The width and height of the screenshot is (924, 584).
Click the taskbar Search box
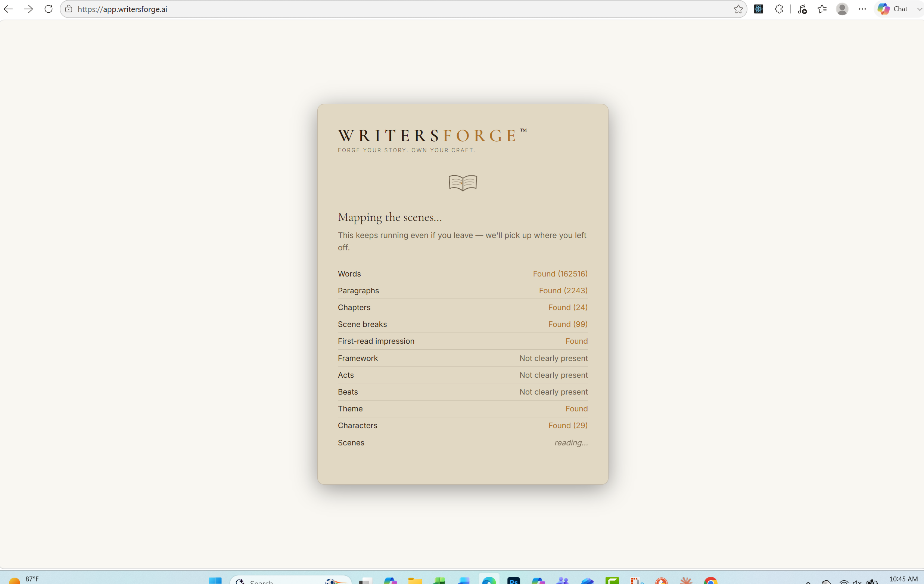(291, 580)
